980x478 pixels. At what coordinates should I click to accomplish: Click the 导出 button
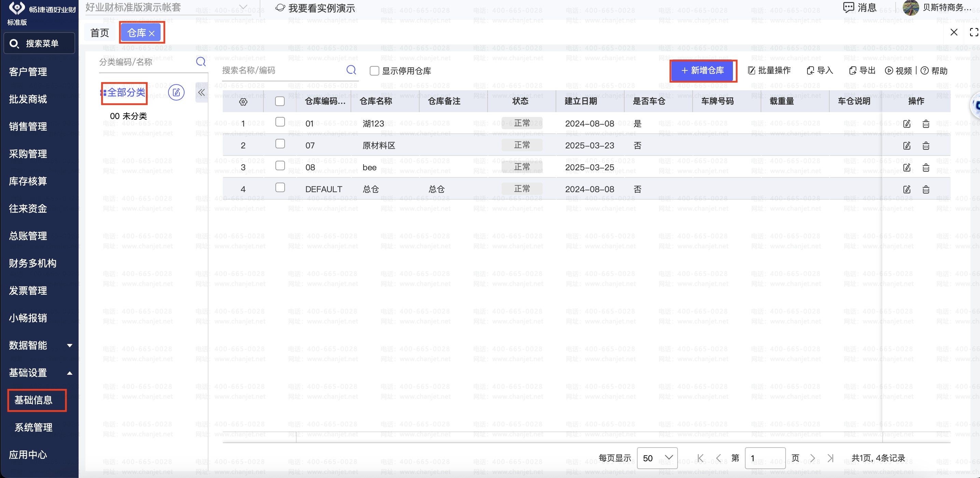pos(862,70)
